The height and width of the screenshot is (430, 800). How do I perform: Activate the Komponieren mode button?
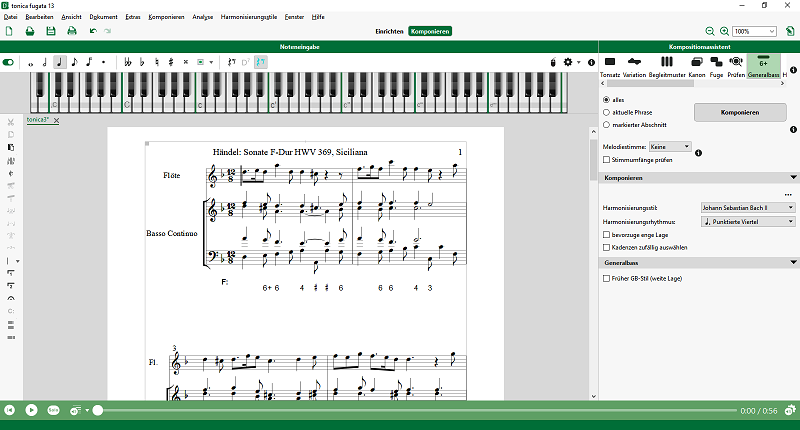click(430, 31)
